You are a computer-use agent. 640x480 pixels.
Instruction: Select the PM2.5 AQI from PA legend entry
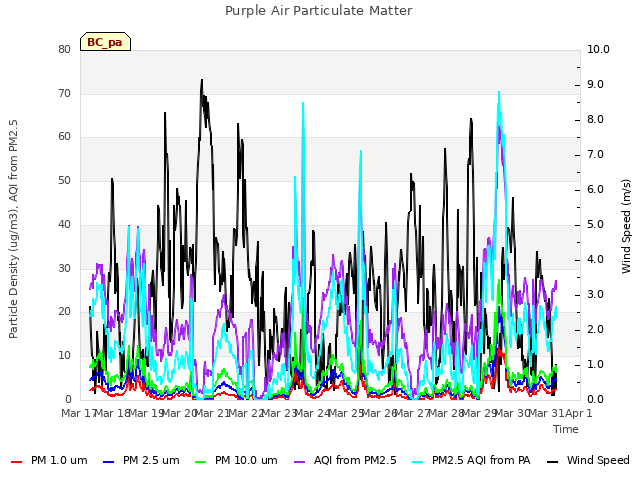pyautogui.click(x=471, y=460)
